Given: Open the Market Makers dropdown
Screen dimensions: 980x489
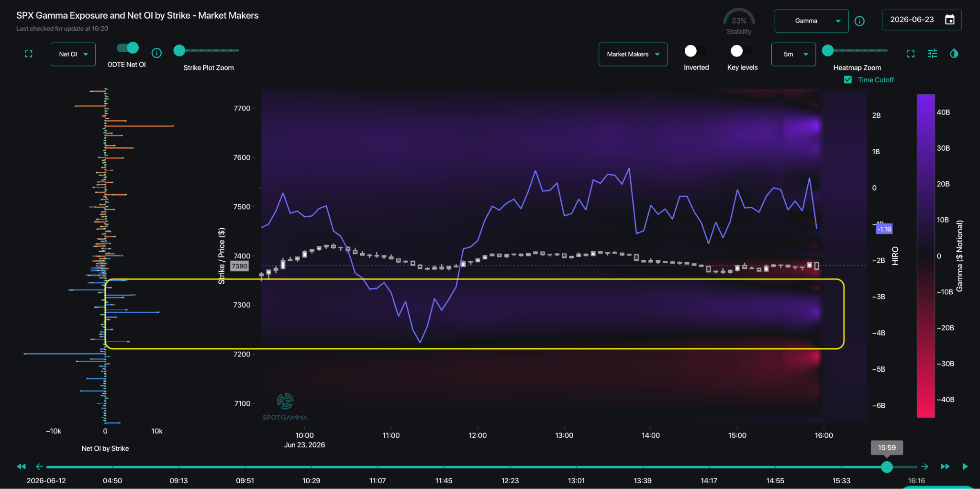Looking at the screenshot, I should [633, 55].
